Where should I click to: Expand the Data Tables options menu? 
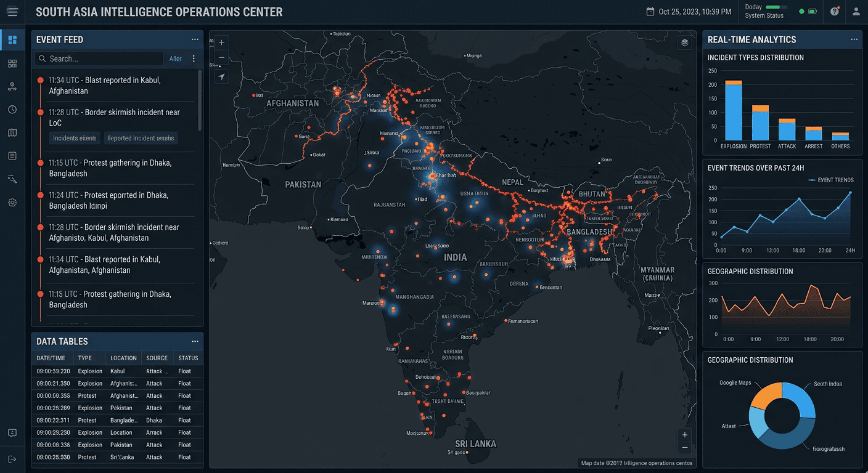195,341
